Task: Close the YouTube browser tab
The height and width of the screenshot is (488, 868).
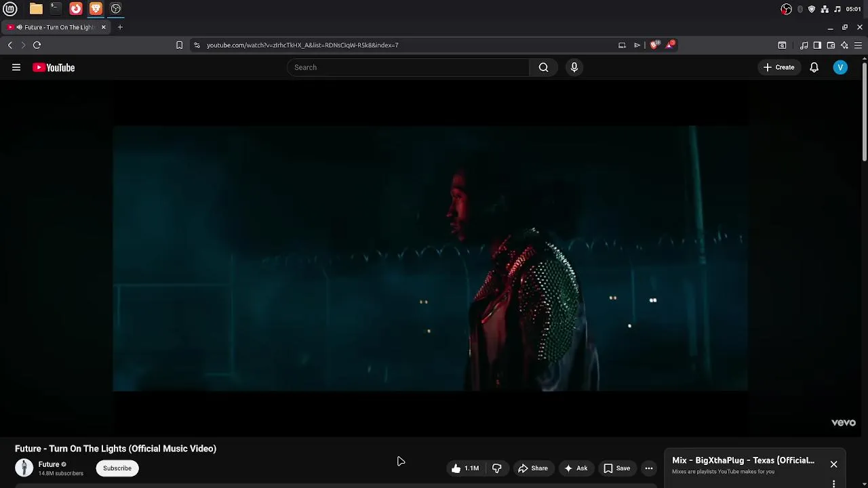Action: [103, 27]
